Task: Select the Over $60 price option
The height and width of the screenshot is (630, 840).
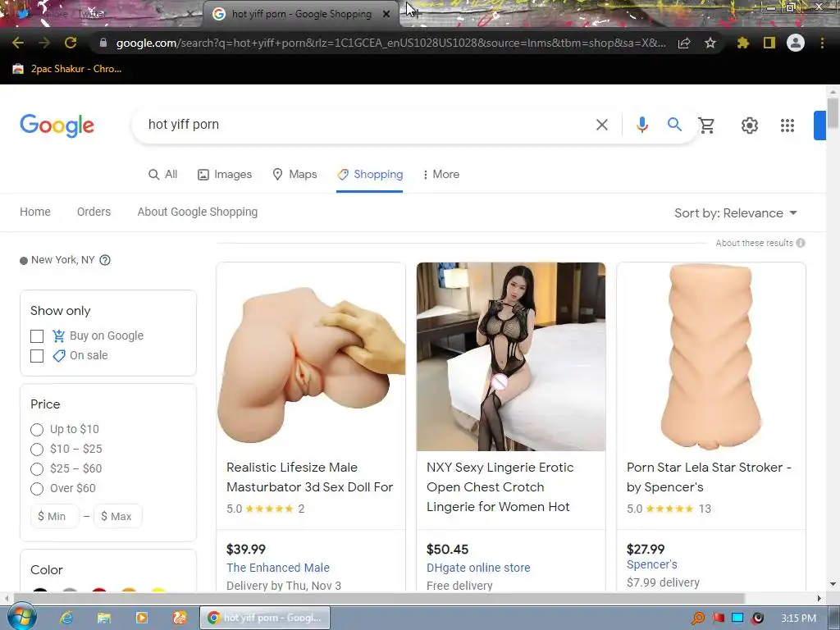Action: (37, 489)
